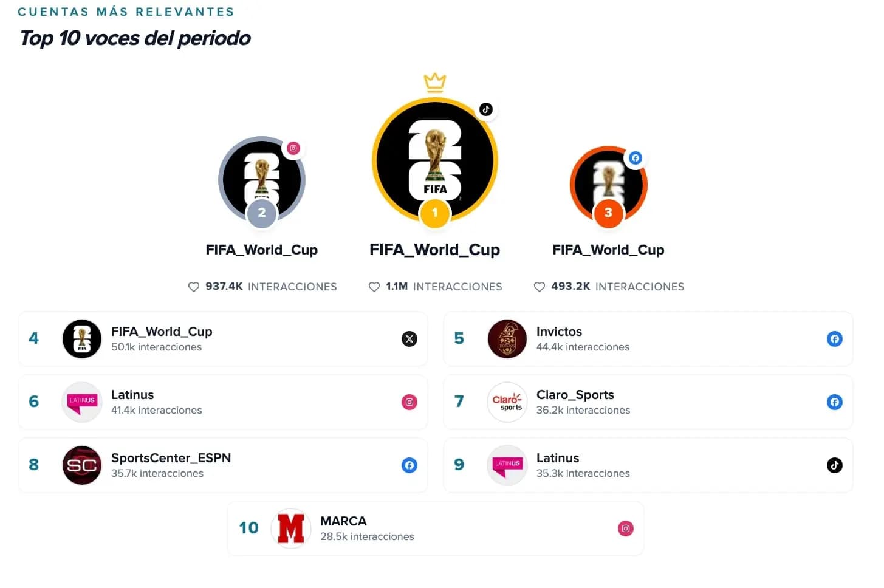Click the Instagram icon in the MARCA row

point(626,528)
